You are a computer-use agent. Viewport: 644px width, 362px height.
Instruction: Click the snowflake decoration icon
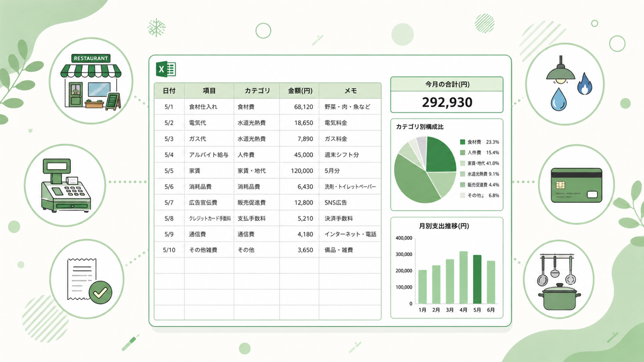click(156, 28)
